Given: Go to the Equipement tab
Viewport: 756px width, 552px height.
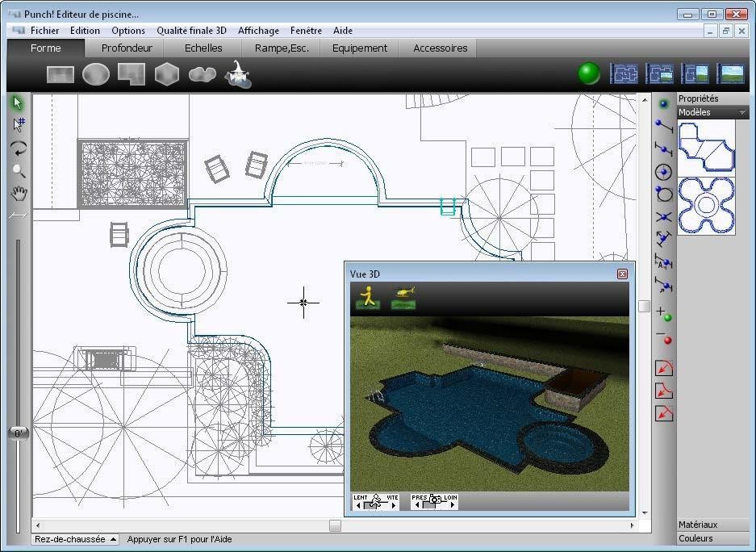Looking at the screenshot, I should (x=360, y=48).
